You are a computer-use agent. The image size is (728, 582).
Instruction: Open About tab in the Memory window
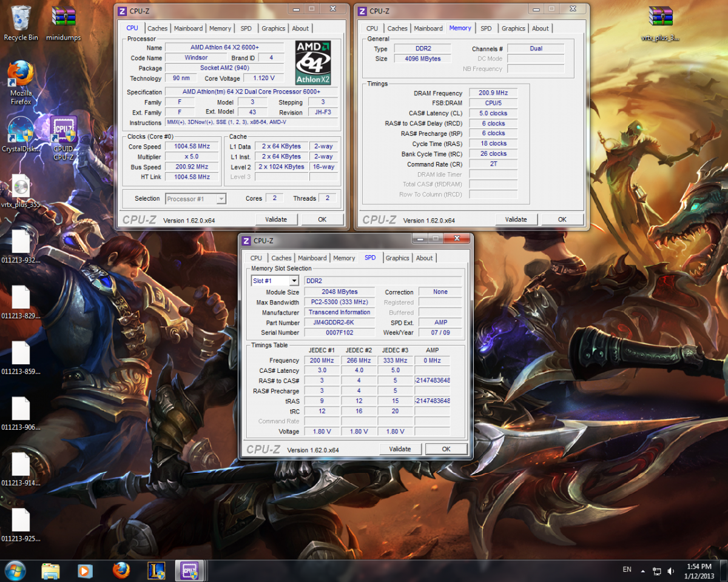click(541, 28)
